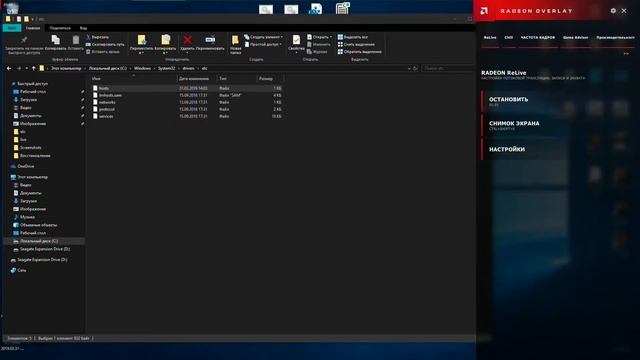Click Обратить выделение (Invert selection)
The width and height of the screenshot is (640, 360).
tap(360, 52)
